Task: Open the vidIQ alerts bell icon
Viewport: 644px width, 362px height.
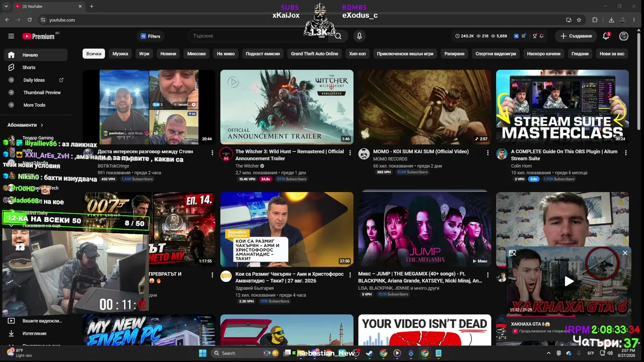Action: tap(542, 36)
